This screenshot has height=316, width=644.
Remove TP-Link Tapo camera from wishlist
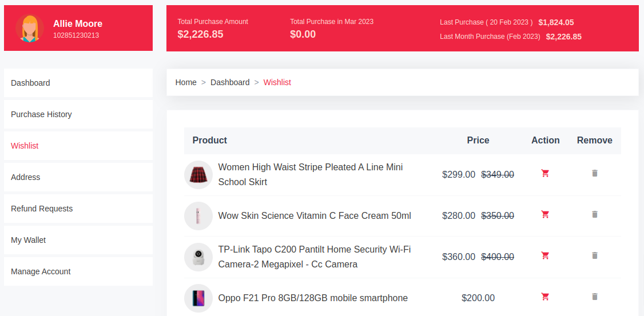pos(594,255)
